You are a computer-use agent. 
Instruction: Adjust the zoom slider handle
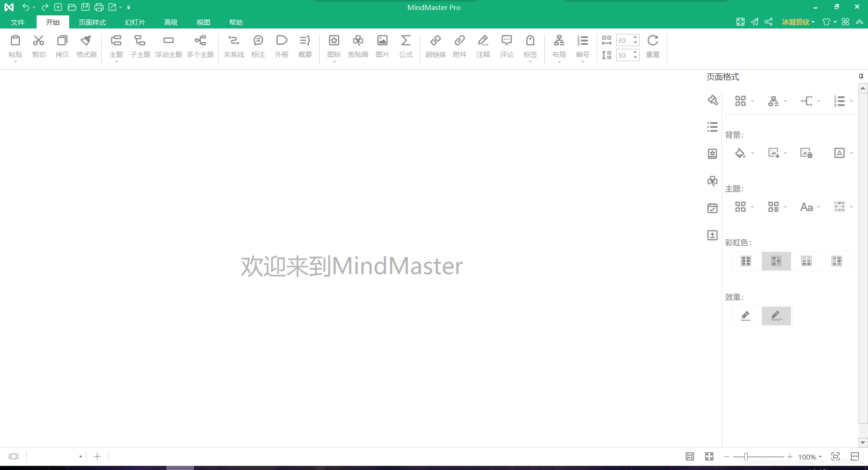tap(746, 456)
